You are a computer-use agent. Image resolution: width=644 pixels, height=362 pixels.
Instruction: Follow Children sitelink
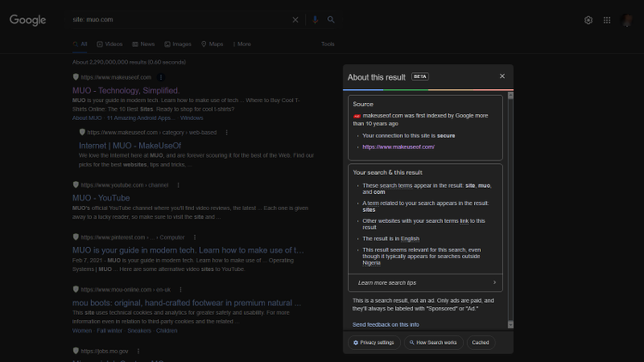[x=167, y=330]
